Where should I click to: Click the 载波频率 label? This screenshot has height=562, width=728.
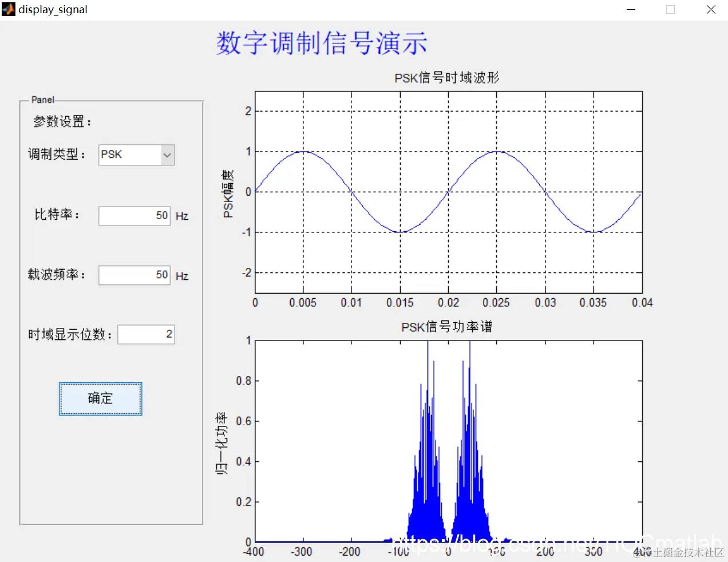point(57,275)
